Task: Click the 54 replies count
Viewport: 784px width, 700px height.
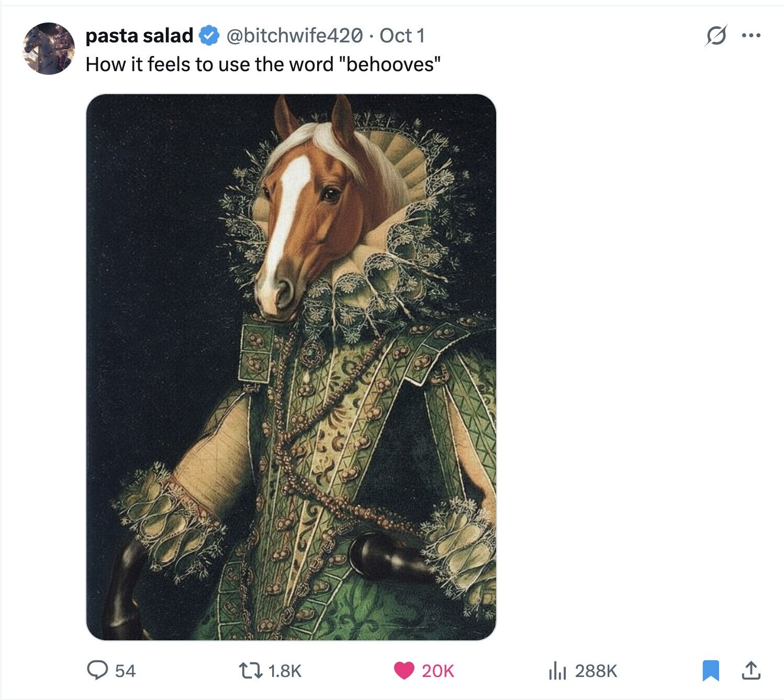Action: click(125, 671)
